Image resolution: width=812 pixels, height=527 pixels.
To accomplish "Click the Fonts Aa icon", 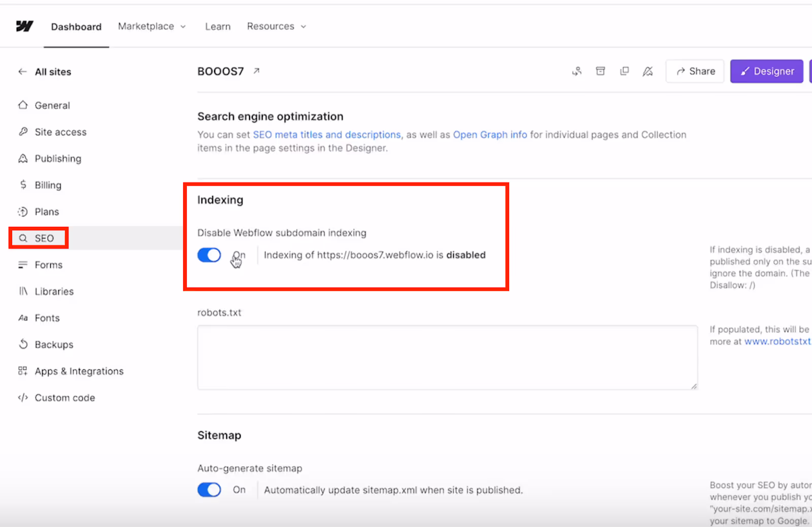I will [23, 318].
